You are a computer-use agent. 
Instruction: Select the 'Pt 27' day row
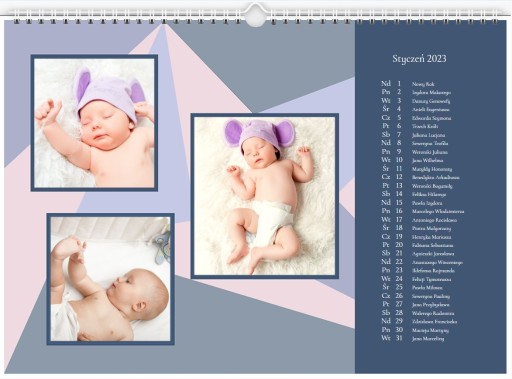pos(415,304)
